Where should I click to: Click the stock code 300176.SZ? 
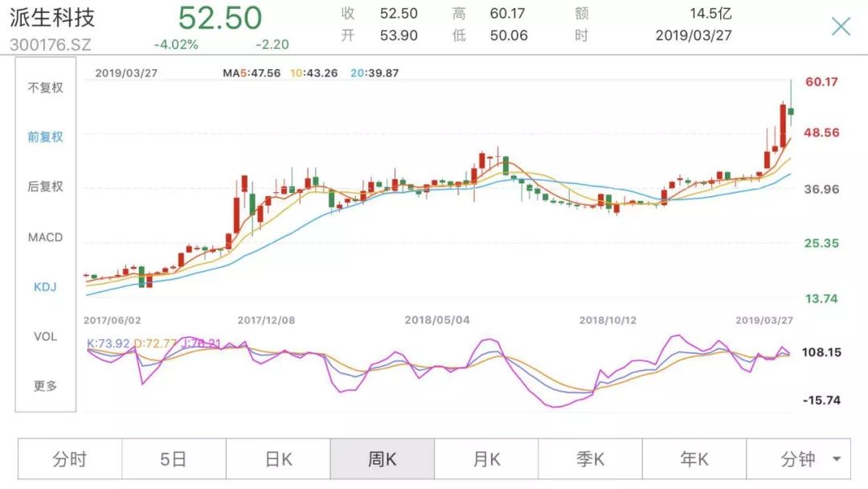(51, 44)
